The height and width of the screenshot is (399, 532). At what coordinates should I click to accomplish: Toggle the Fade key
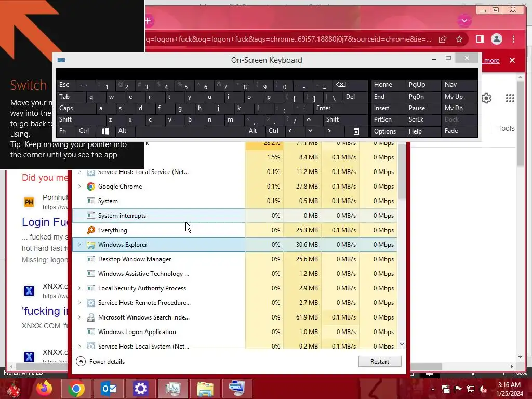click(451, 131)
